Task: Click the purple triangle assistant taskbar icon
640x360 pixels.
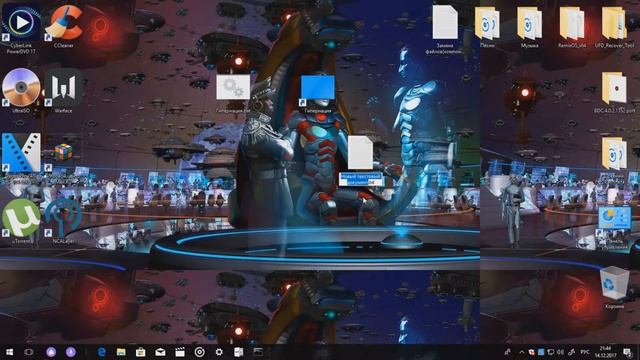Action: [51, 352]
